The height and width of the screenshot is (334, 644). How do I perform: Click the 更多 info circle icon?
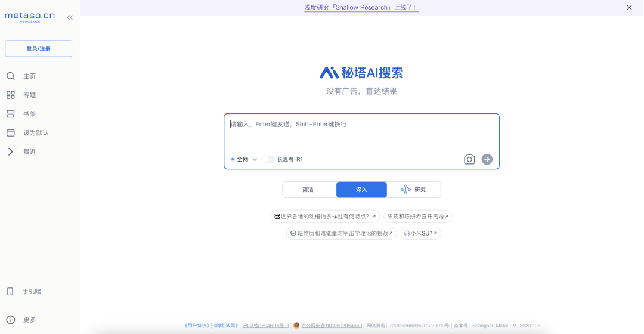(11, 320)
